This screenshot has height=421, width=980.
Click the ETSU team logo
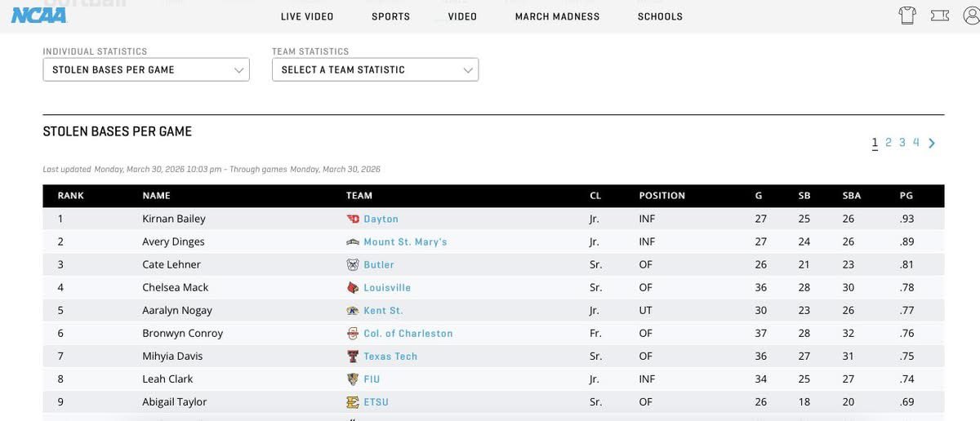(x=353, y=401)
